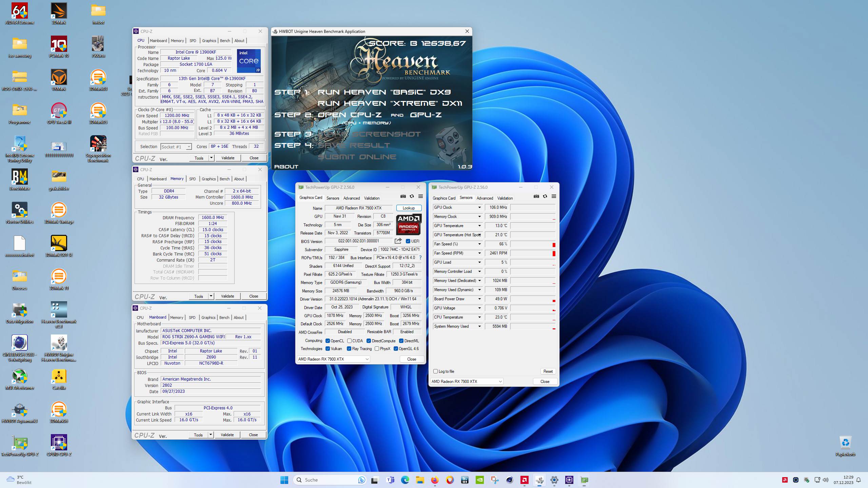Open Socket #1 selection dropdown in CPU-Z
This screenshot has height=488, width=868.
(176, 147)
